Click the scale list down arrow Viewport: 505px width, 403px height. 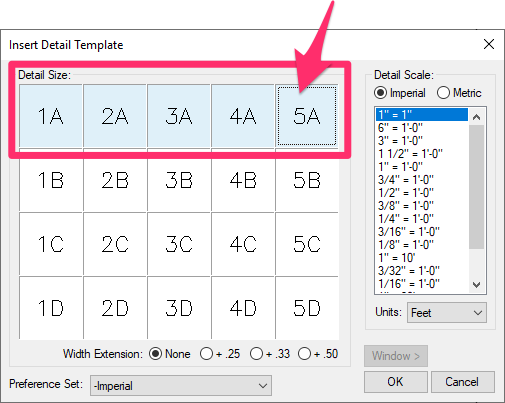click(477, 284)
